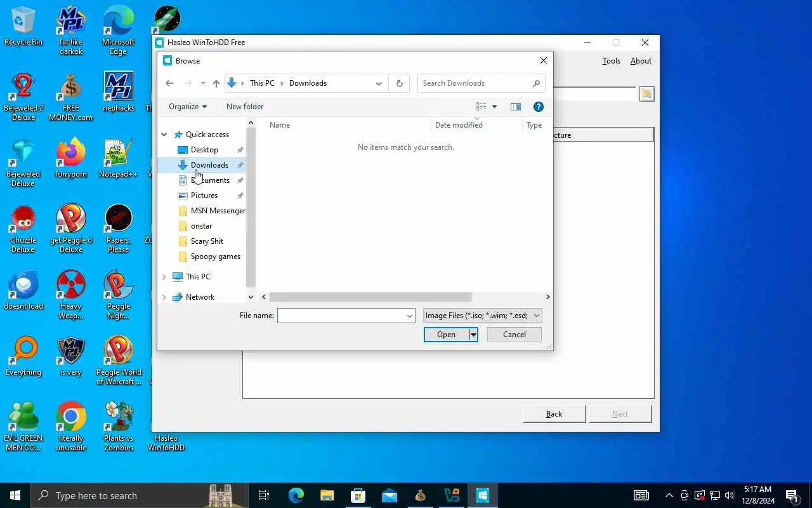Open the Bejeweled 2 Deluxe desktop icon

[x=23, y=97]
